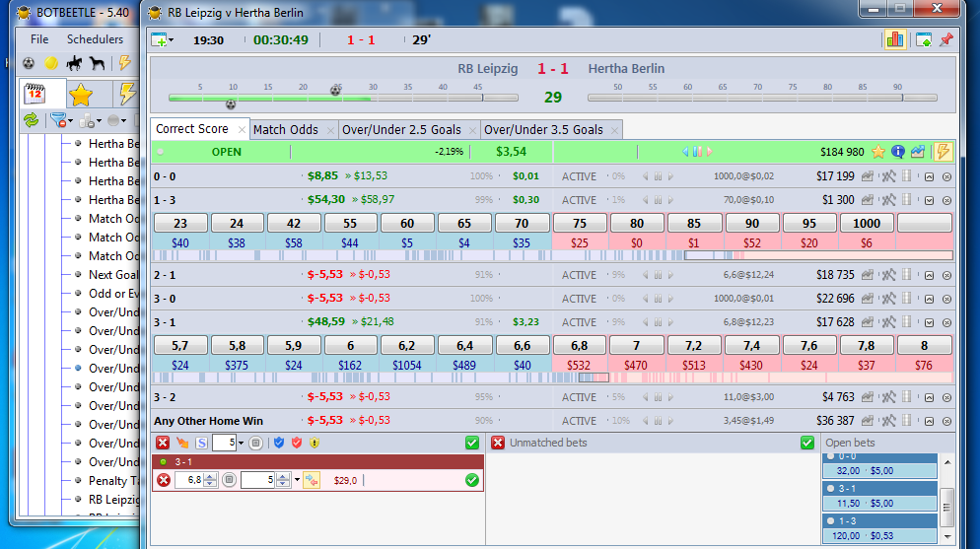Image resolution: width=980 pixels, height=549 pixels.
Task: Open add-window dropdown arrow beside plus icon
Action: (x=172, y=40)
